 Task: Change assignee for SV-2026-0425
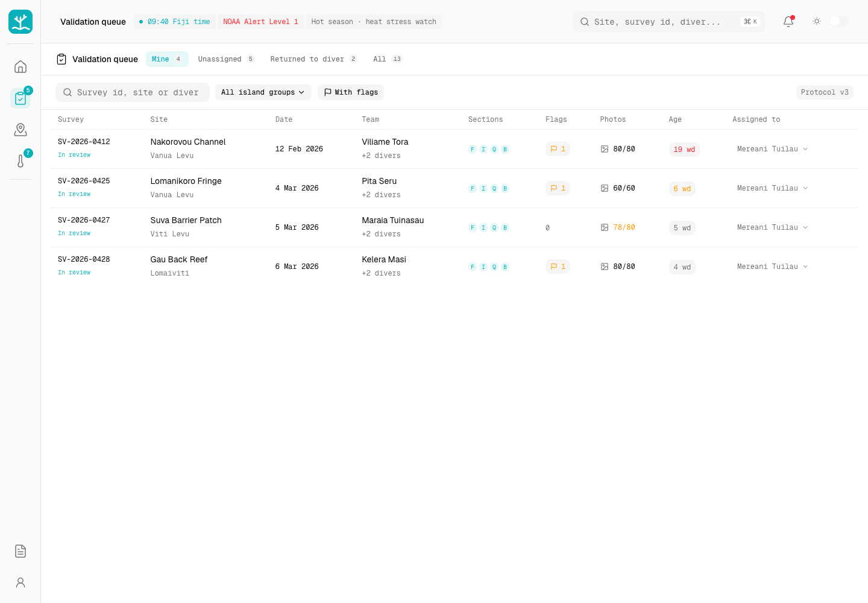click(x=772, y=188)
